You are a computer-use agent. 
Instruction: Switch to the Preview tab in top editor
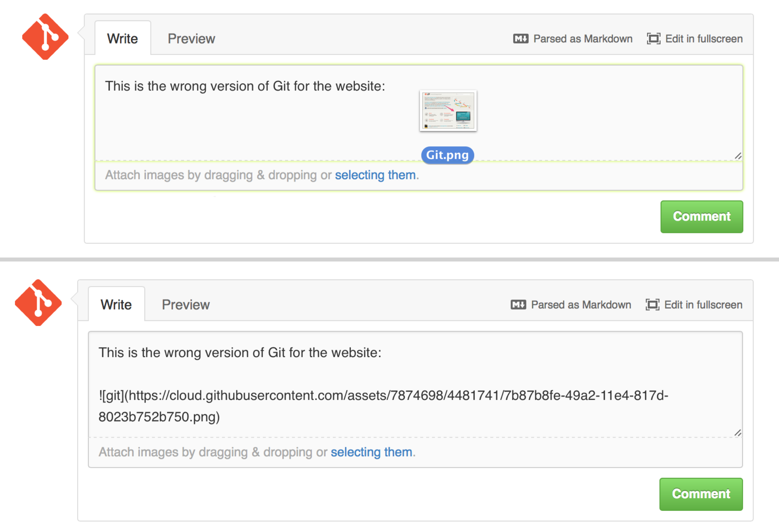tap(191, 39)
